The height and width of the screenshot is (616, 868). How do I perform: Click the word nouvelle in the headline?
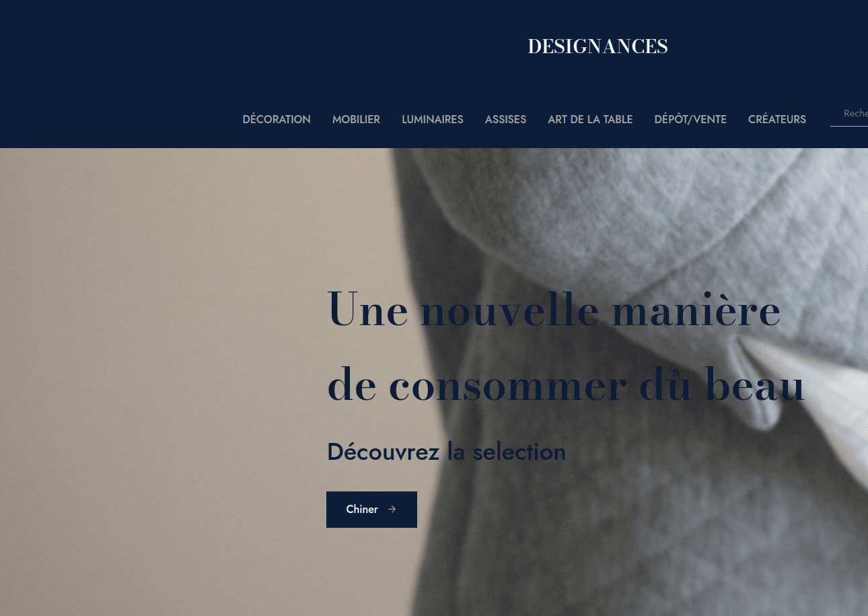coord(509,311)
